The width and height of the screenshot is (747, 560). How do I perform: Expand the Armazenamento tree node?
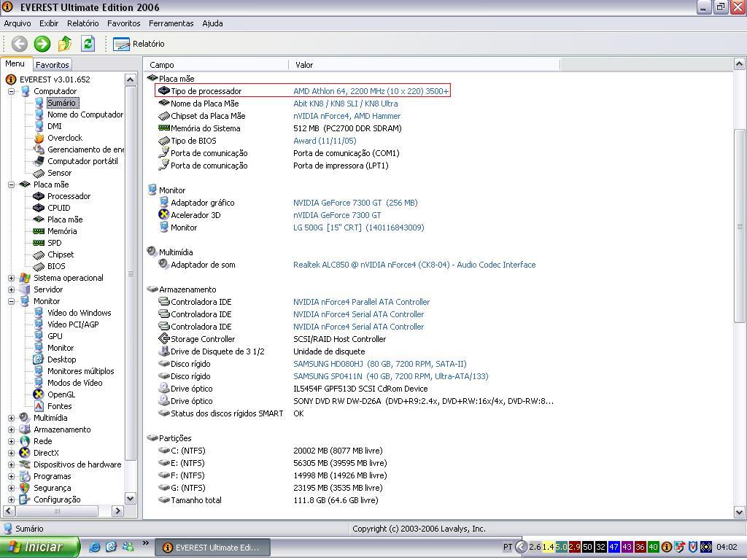pyautogui.click(x=12, y=429)
